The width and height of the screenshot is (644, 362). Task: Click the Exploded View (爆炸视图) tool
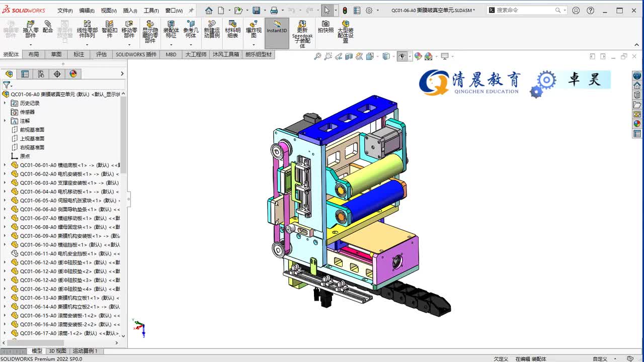click(254, 29)
